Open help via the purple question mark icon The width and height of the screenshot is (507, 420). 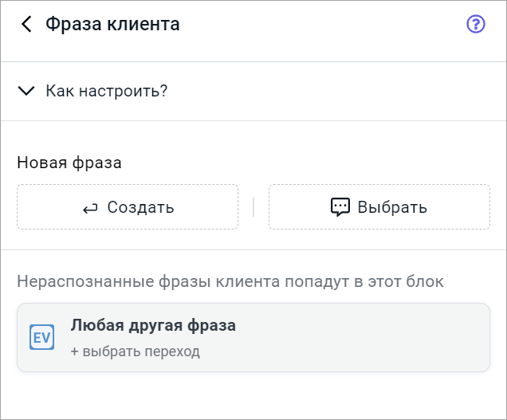tap(476, 25)
